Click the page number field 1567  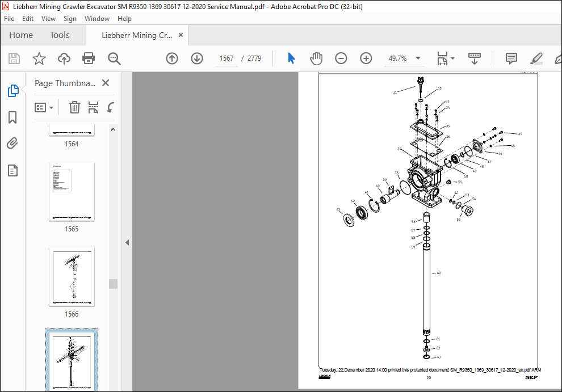click(227, 58)
